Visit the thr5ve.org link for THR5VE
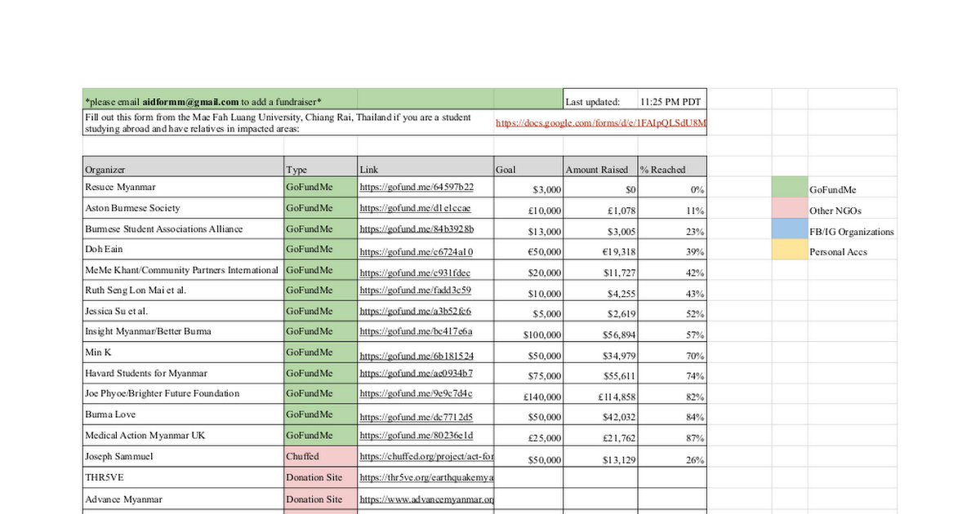 tap(426, 477)
